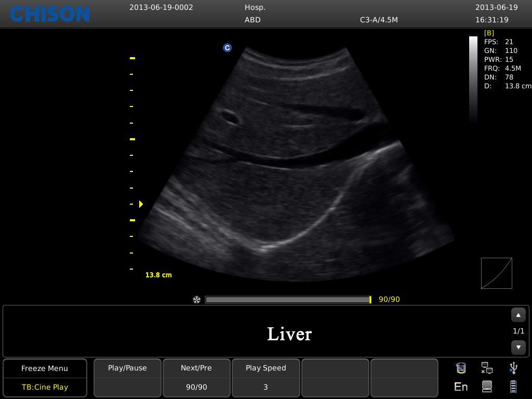Viewport: 532px width, 399px height.
Task: Select the En keyboard language indicator
Action: [460, 387]
